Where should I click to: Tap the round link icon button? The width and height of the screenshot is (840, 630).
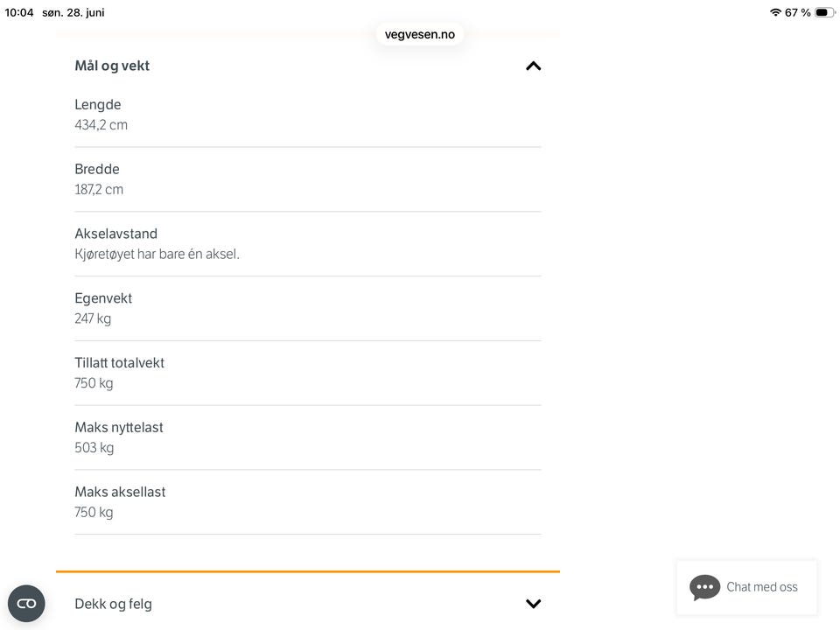coord(26,604)
